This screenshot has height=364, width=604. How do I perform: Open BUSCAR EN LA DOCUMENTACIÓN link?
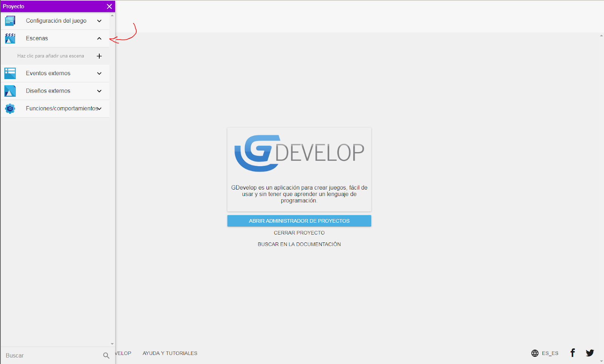[299, 244]
